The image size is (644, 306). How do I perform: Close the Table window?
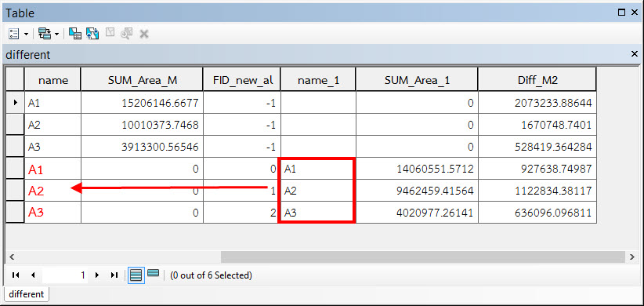coord(634,13)
